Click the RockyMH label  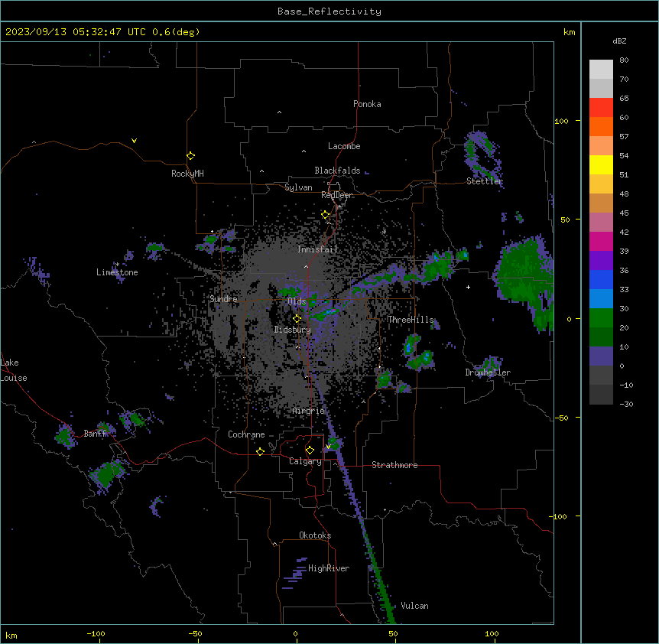[187, 174]
